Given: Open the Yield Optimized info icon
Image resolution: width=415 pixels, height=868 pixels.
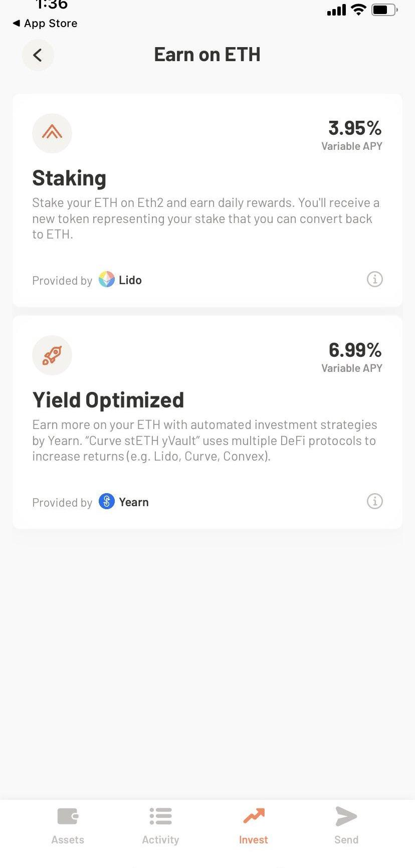Looking at the screenshot, I should (x=374, y=501).
